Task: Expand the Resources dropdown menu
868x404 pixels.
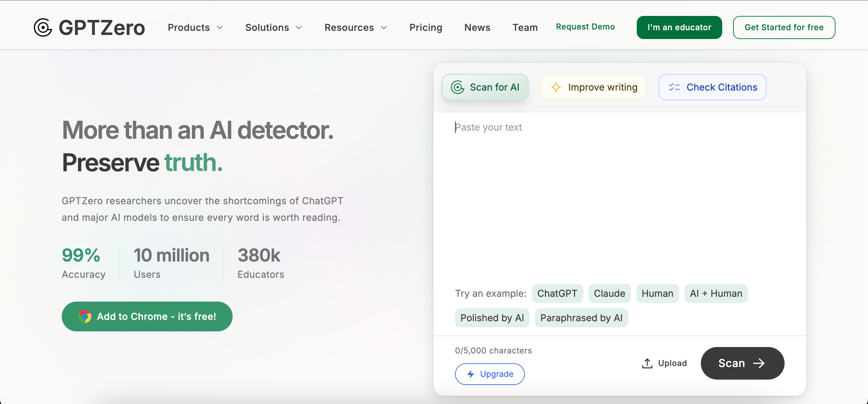Action: tap(356, 27)
